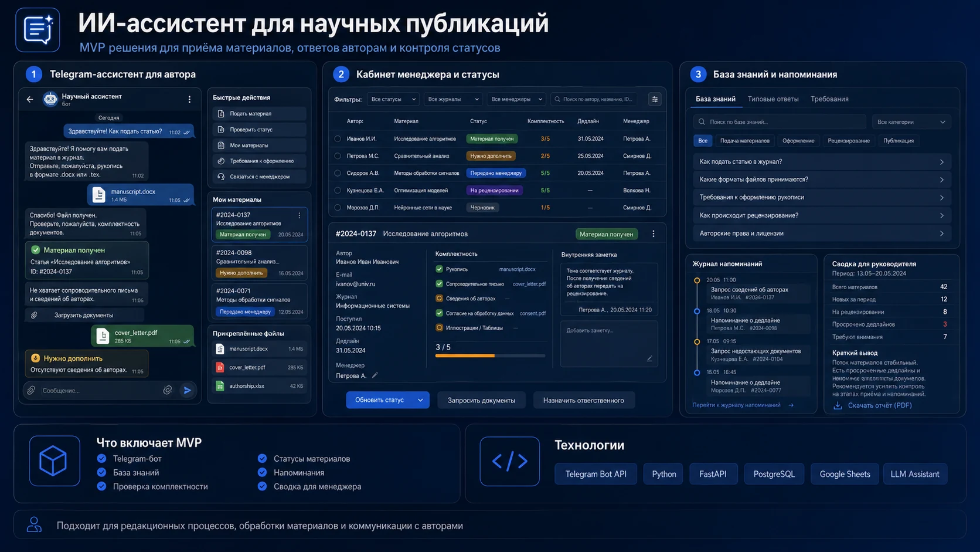Click the Подать материал quick action icon
980x552 pixels.
click(221, 114)
